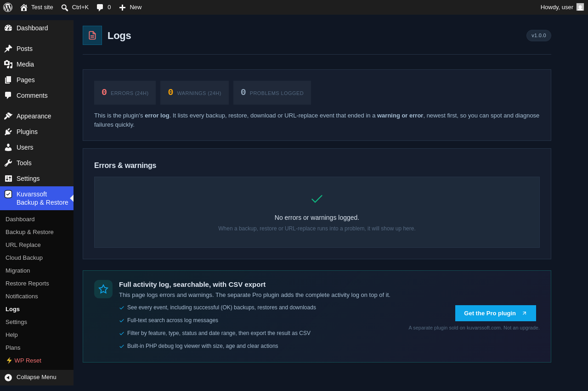588x391 pixels.
Task: Click the Errors & warnings heading
Action: pyautogui.click(x=125, y=166)
